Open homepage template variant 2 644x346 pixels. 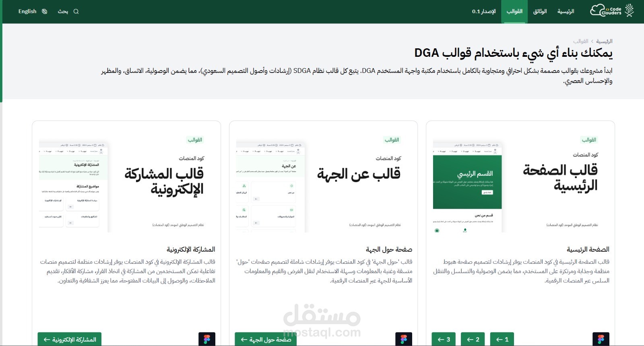(x=473, y=339)
